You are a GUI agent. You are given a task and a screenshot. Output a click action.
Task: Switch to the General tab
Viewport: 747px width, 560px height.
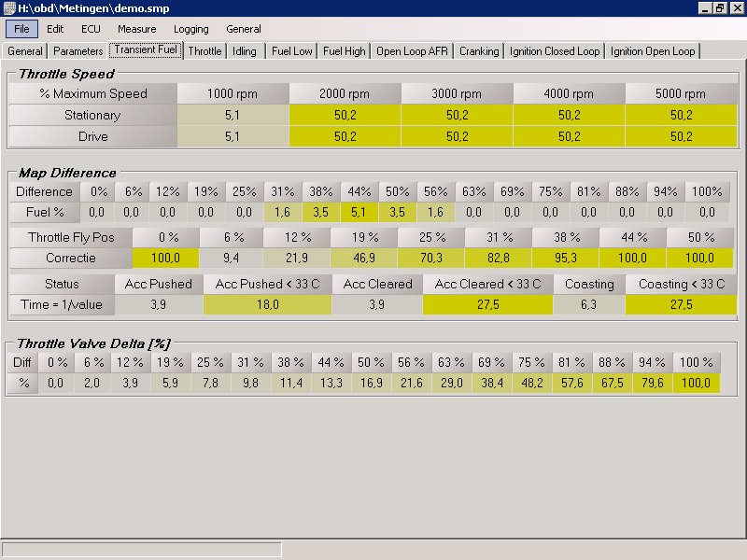pyautogui.click(x=25, y=51)
